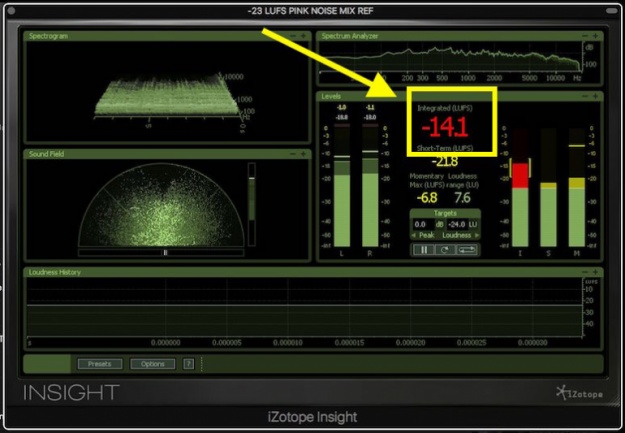Click the Momentary Max value -6.8
The width and height of the screenshot is (625, 433).
(x=426, y=198)
